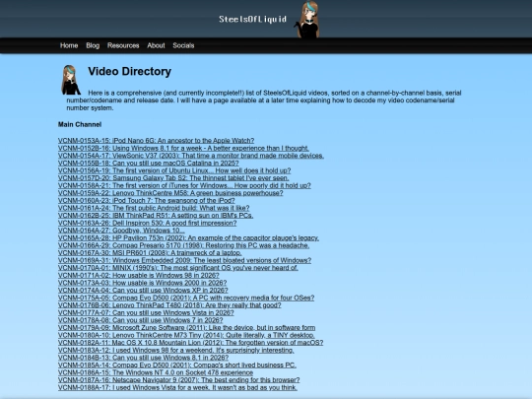Open the About menu item

pyautogui.click(x=156, y=45)
